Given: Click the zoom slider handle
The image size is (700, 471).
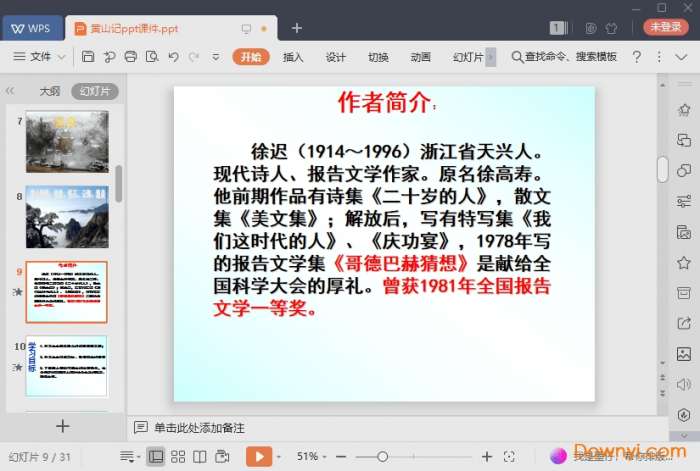Looking at the screenshot, I should (382, 456).
